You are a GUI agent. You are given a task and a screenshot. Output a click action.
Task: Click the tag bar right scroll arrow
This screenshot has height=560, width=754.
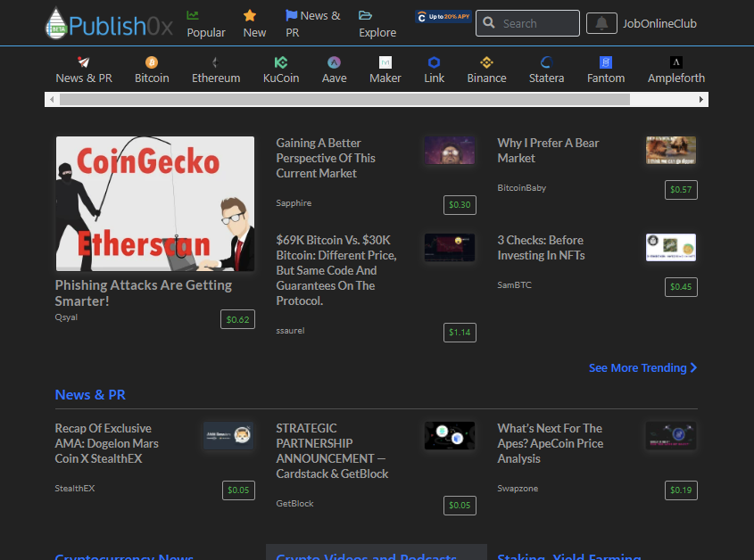click(x=701, y=100)
